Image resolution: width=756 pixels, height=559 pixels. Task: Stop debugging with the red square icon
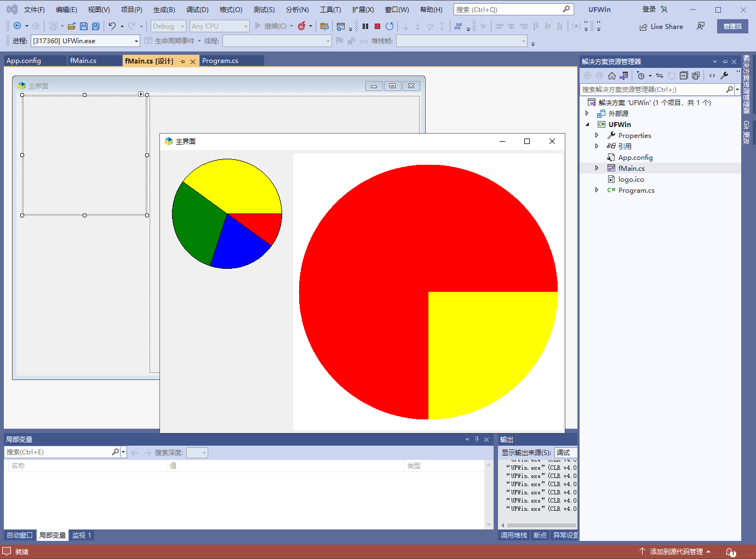coord(377,26)
